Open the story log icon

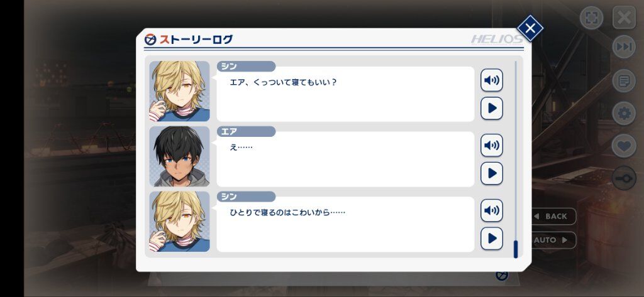624,81
